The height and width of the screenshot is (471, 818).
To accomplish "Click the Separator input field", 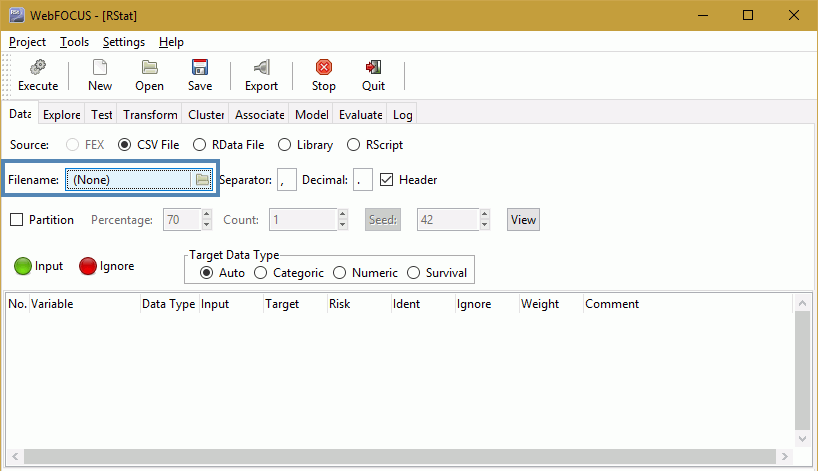I will pos(287,180).
